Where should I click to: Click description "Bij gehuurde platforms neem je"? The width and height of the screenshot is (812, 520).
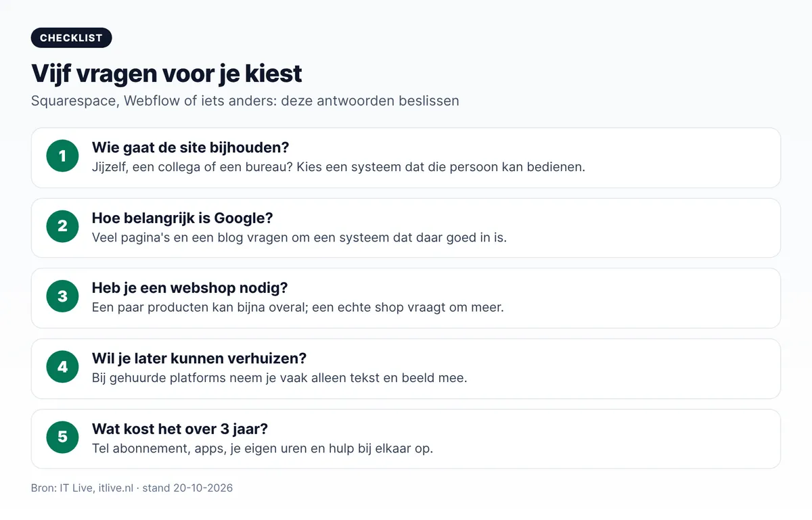pyautogui.click(x=279, y=378)
